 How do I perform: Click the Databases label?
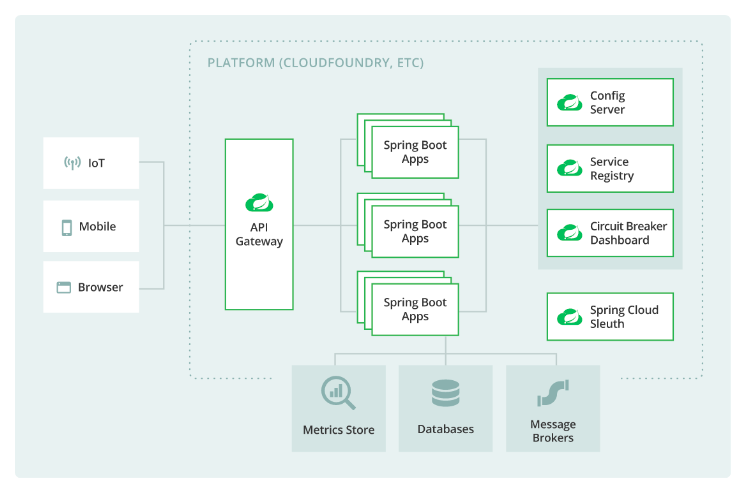click(x=445, y=429)
